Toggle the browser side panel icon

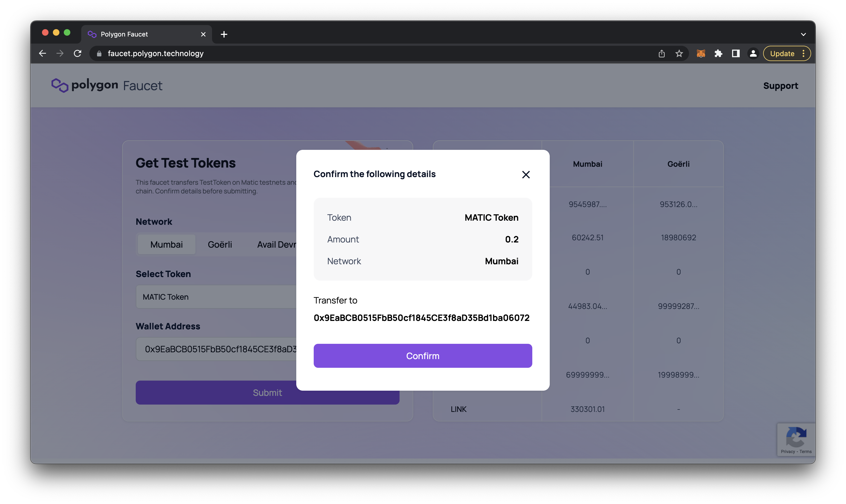pyautogui.click(x=736, y=53)
